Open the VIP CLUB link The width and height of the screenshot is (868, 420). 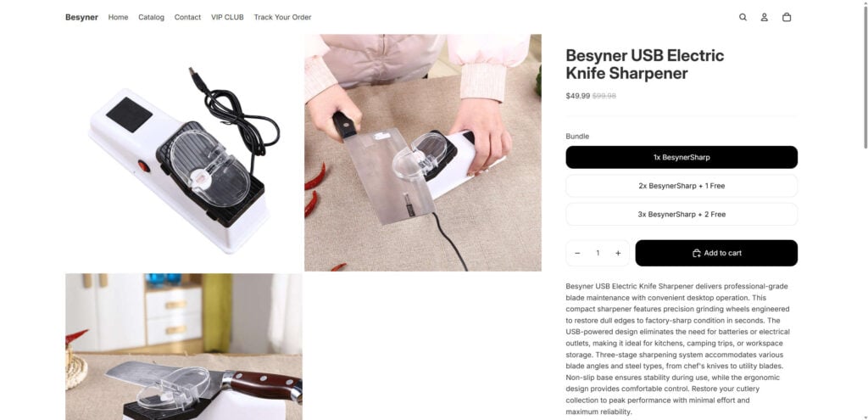tap(227, 17)
